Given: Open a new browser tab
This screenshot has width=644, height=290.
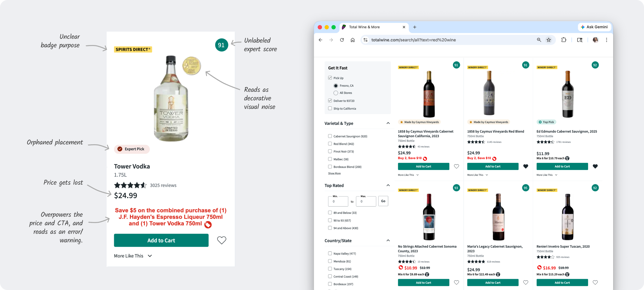Looking at the screenshot, I should 415,27.
